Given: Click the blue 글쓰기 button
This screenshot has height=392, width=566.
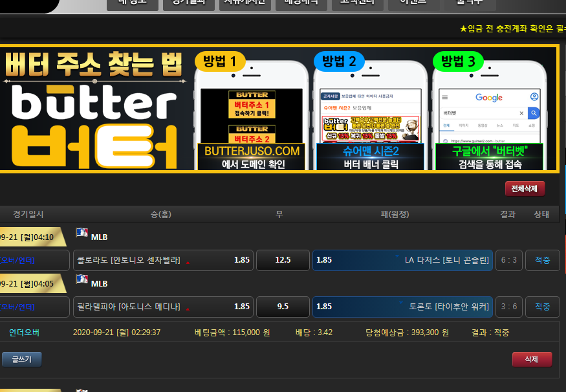Looking at the screenshot, I should pyautogui.click(x=21, y=359).
